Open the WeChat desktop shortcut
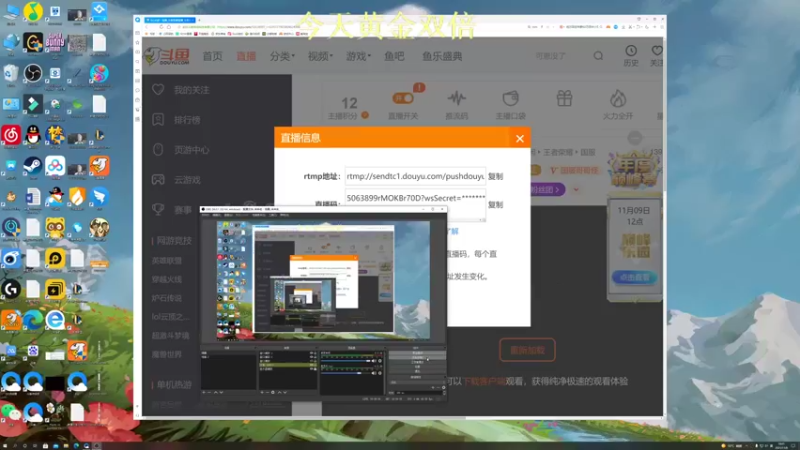The image size is (800, 450). tap(11, 412)
